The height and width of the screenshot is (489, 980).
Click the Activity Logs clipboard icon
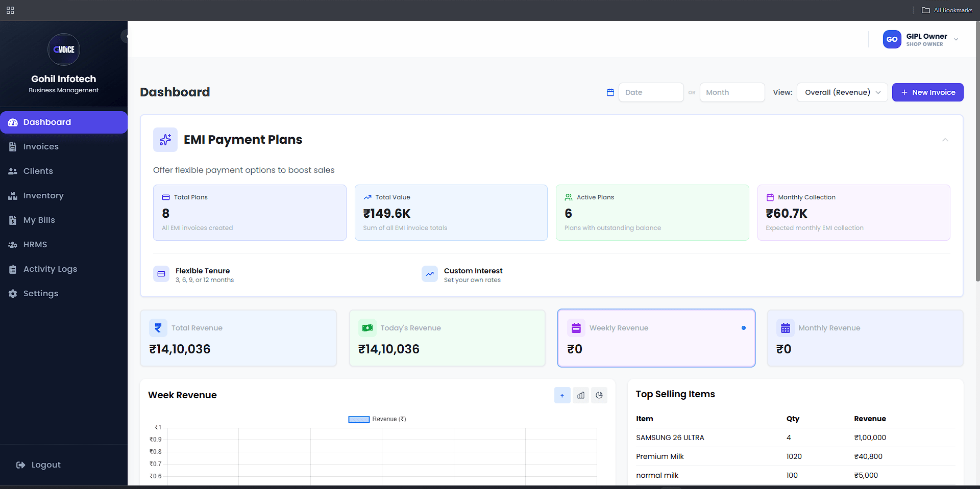(x=13, y=269)
